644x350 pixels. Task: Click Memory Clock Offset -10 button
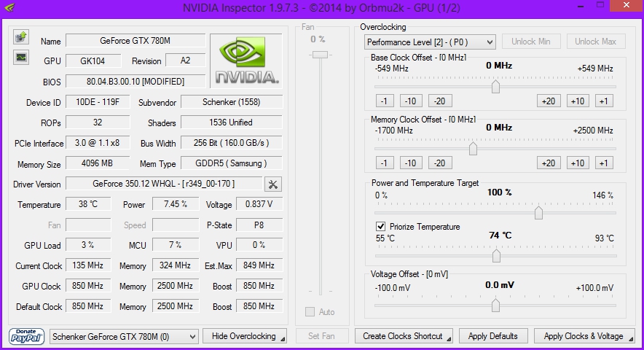coord(411,163)
